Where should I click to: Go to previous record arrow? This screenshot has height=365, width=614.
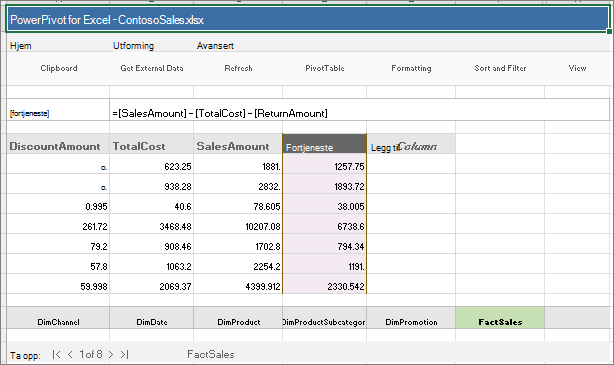coord(70,354)
